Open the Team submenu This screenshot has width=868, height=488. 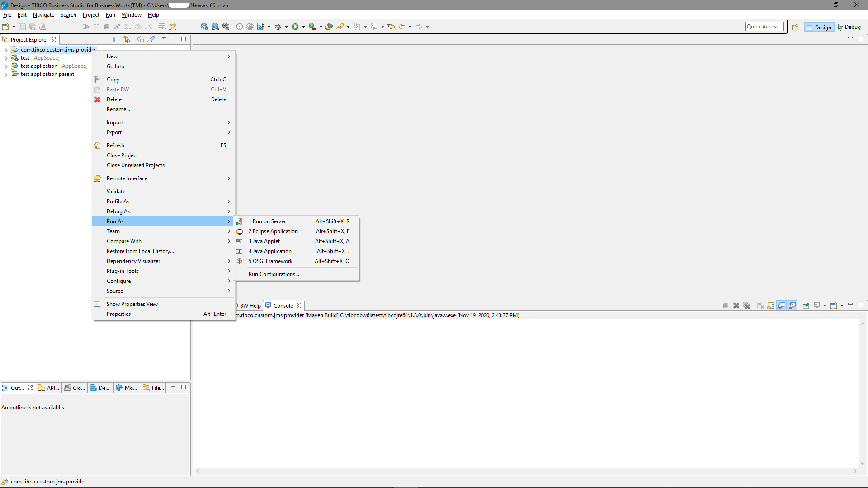(164, 231)
